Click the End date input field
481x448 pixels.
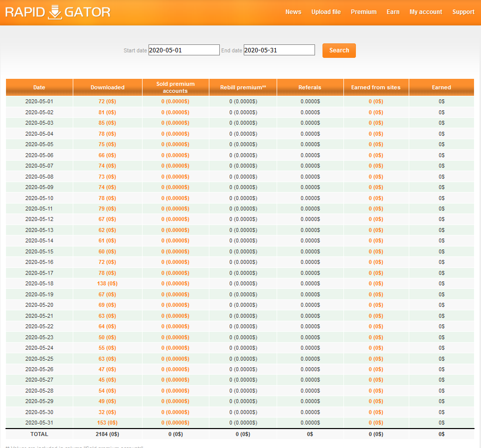[279, 50]
